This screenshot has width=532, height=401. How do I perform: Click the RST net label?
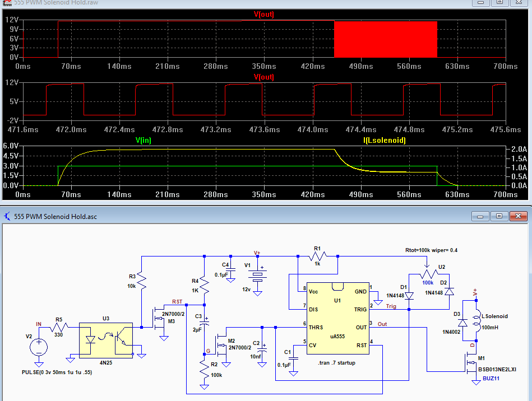pos(177,301)
